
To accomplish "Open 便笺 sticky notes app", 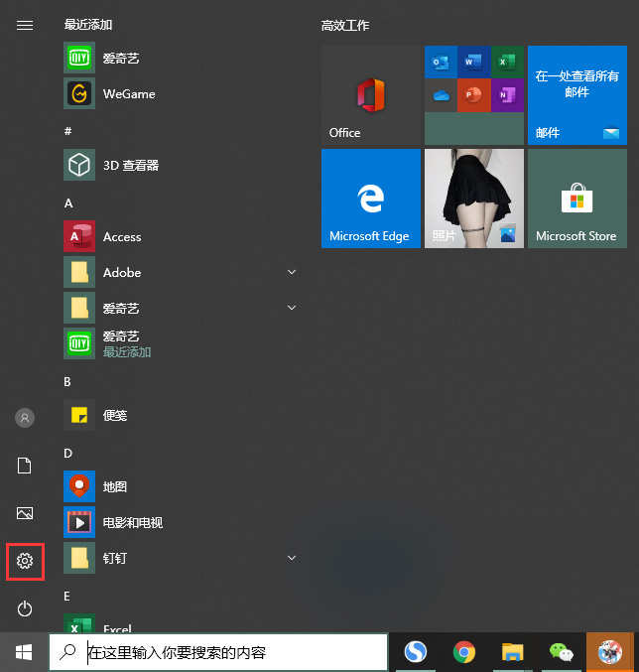I will [180, 415].
